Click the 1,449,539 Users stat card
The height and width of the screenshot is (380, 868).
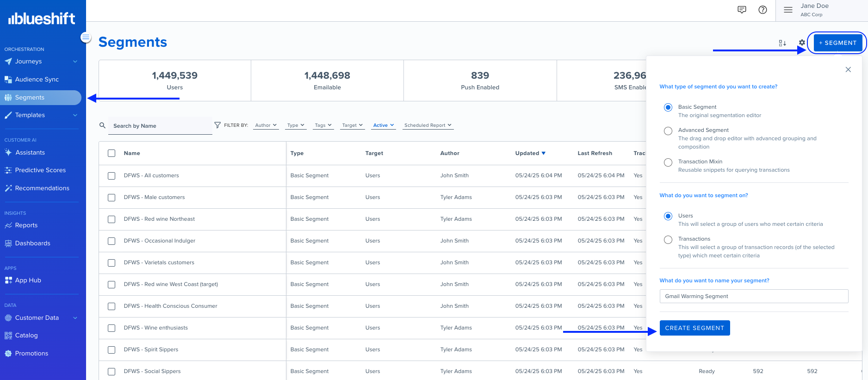point(175,81)
